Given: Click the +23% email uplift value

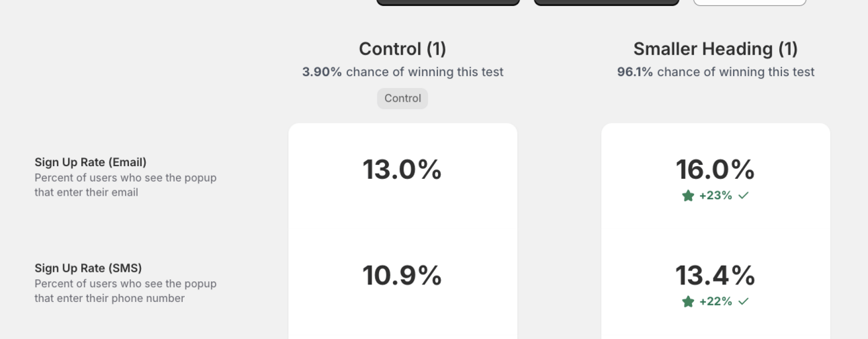Looking at the screenshot, I should pos(715,196).
